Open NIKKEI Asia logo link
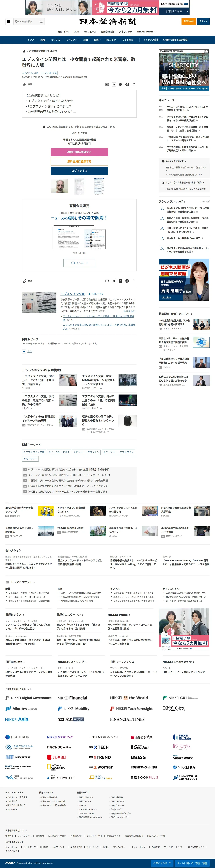215x868 pixels. [x=17, y=719]
